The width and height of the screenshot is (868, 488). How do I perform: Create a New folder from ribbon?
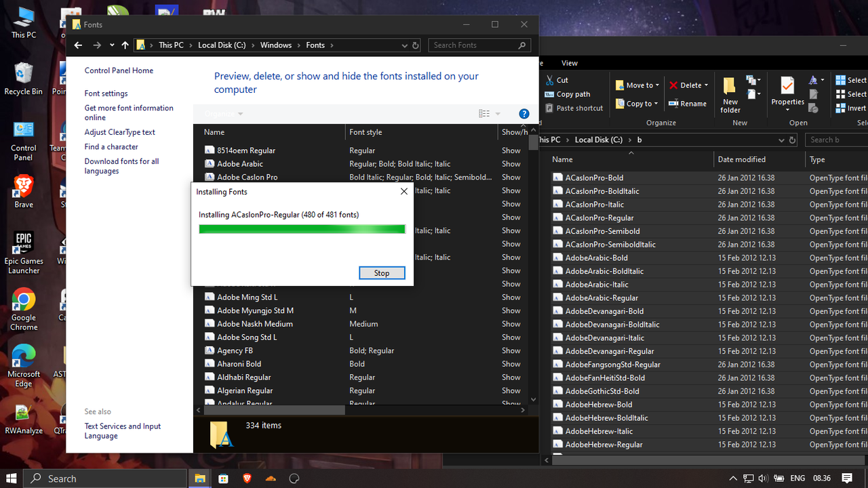click(730, 94)
